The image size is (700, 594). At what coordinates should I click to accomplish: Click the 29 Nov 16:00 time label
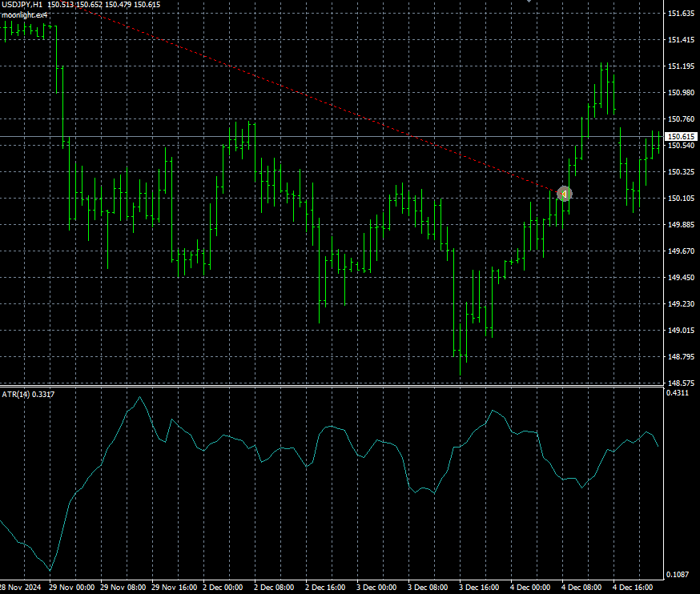coord(174,588)
